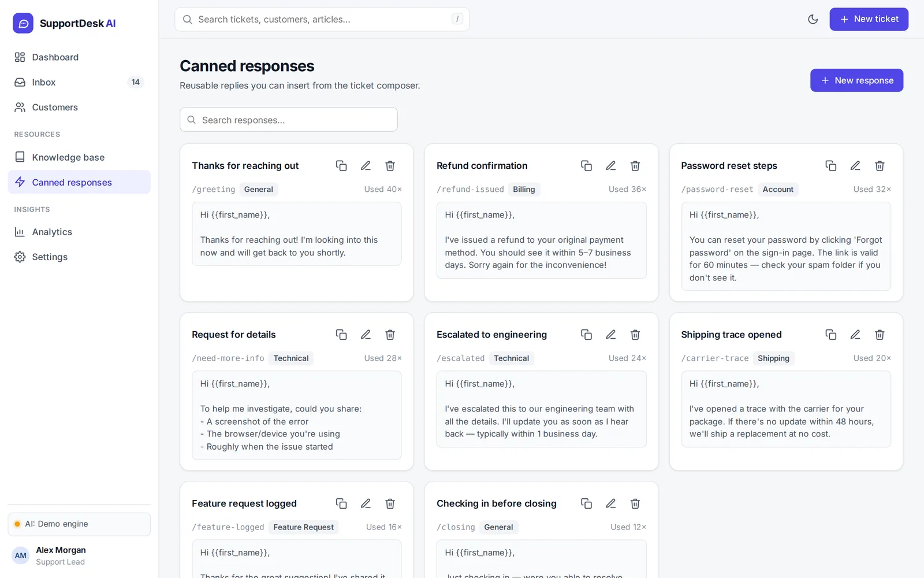Copy the 'Request for details' response
The width and height of the screenshot is (924, 578).
(x=341, y=335)
